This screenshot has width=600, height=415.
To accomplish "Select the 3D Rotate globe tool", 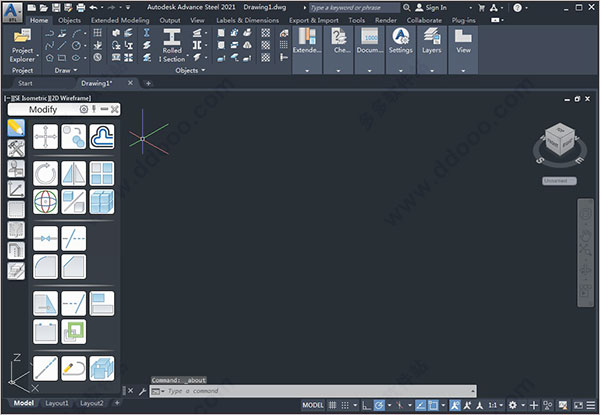I will [x=46, y=202].
